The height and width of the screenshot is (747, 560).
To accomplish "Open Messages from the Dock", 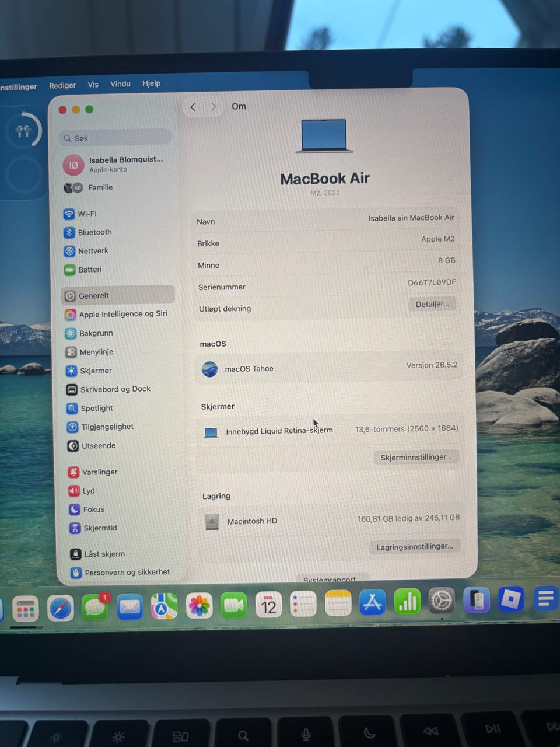I will 95,607.
